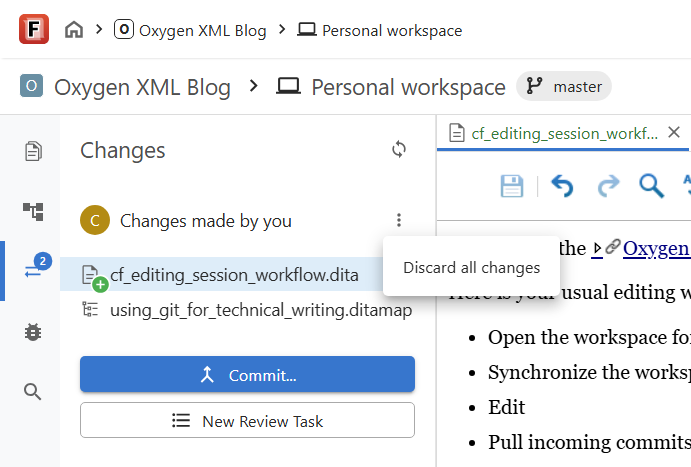
Task: Open find using the magnifier toolbar icon
Action: (x=651, y=186)
